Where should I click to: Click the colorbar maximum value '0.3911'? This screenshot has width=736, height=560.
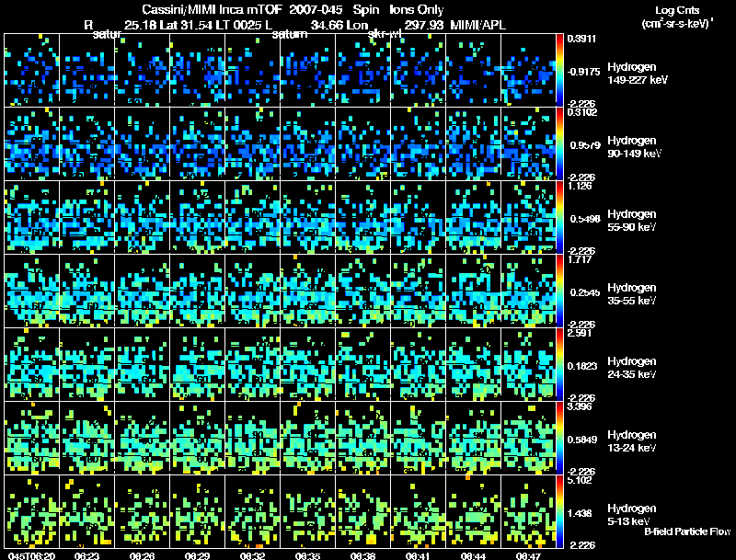(x=581, y=39)
